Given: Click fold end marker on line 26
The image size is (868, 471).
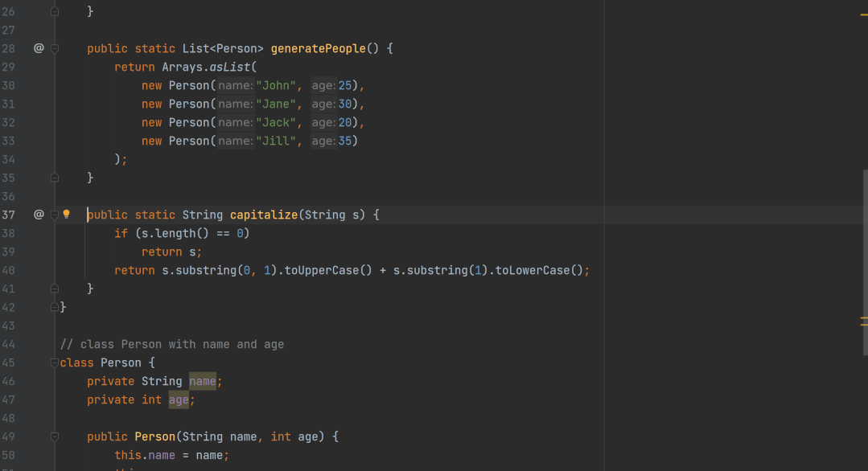Looking at the screenshot, I should pos(55,11).
